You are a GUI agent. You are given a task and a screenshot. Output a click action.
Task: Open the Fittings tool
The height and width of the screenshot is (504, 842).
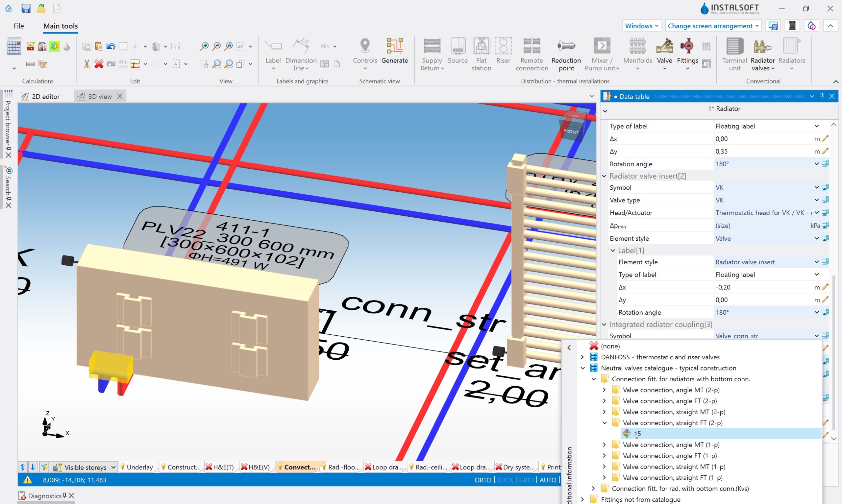687,54
